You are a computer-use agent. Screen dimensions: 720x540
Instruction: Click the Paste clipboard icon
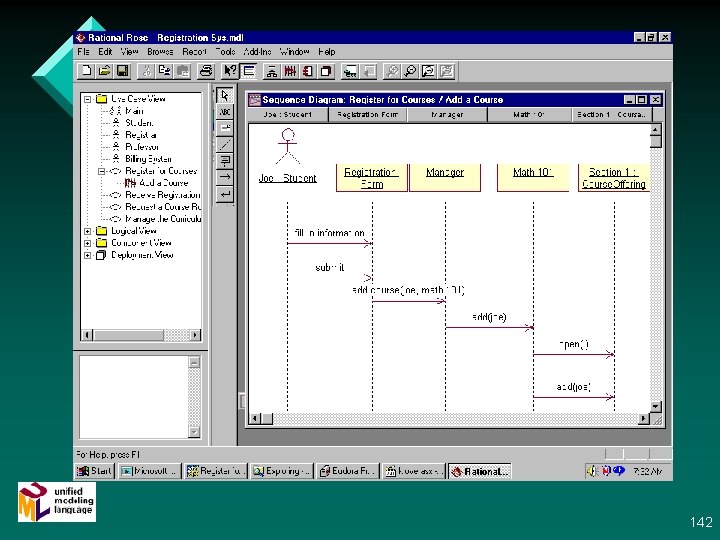183,71
